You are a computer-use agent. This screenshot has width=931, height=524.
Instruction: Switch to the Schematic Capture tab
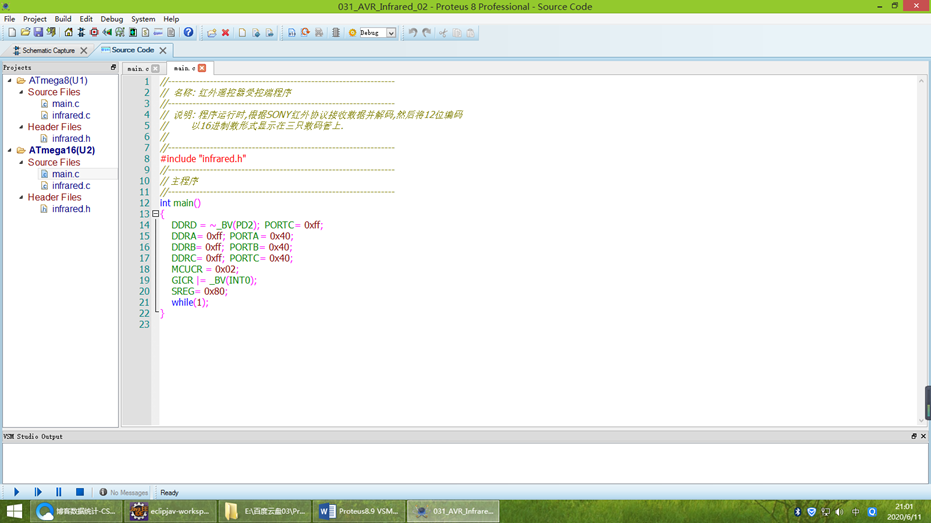click(x=48, y=50)
